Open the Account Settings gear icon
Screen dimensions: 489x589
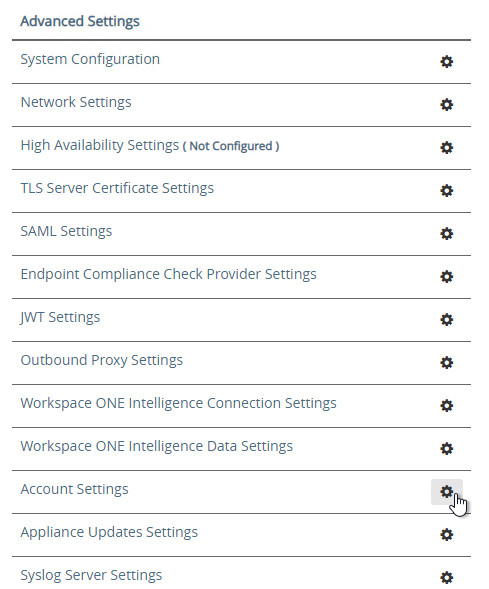click(x=447, y=491)
